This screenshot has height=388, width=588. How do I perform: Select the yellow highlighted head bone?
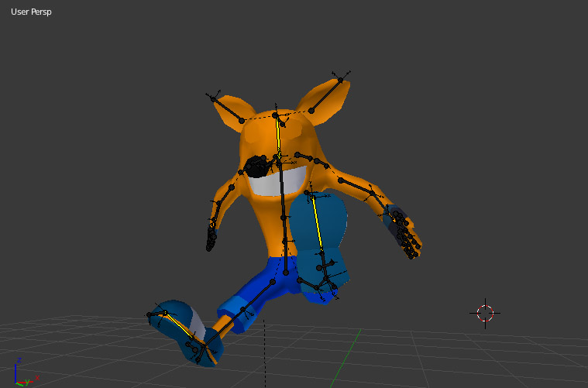click(278, 136)
